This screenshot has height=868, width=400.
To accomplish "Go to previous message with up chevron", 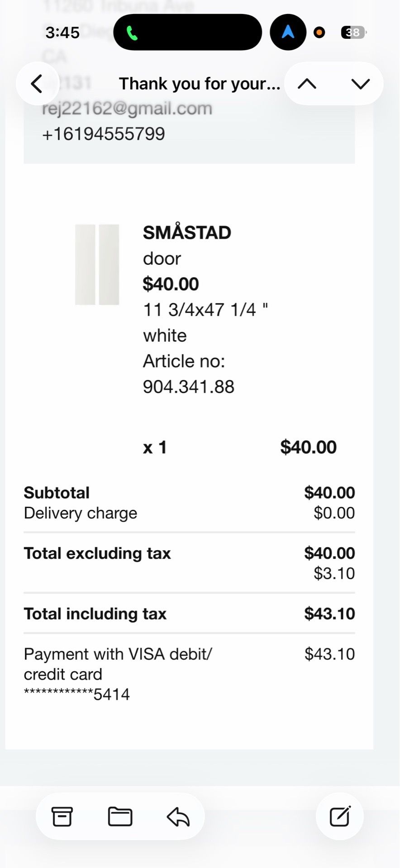I will [x=307, y=84].
